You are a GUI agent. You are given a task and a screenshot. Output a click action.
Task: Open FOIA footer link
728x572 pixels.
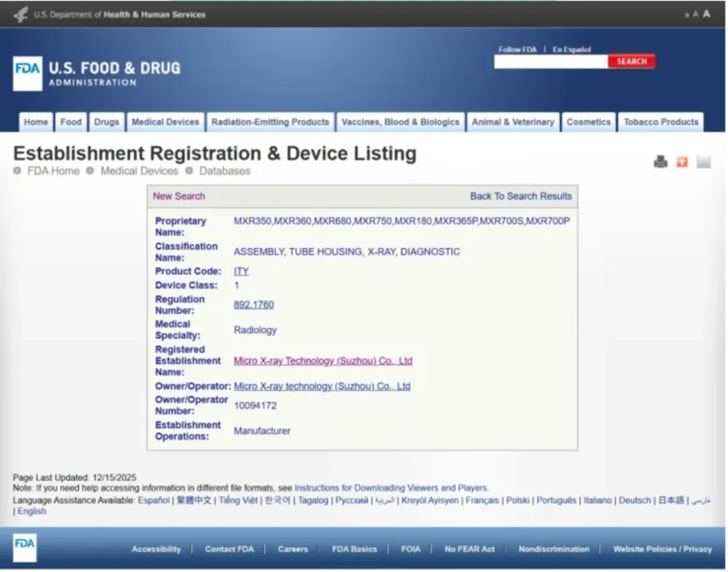[x=411, y=549]
